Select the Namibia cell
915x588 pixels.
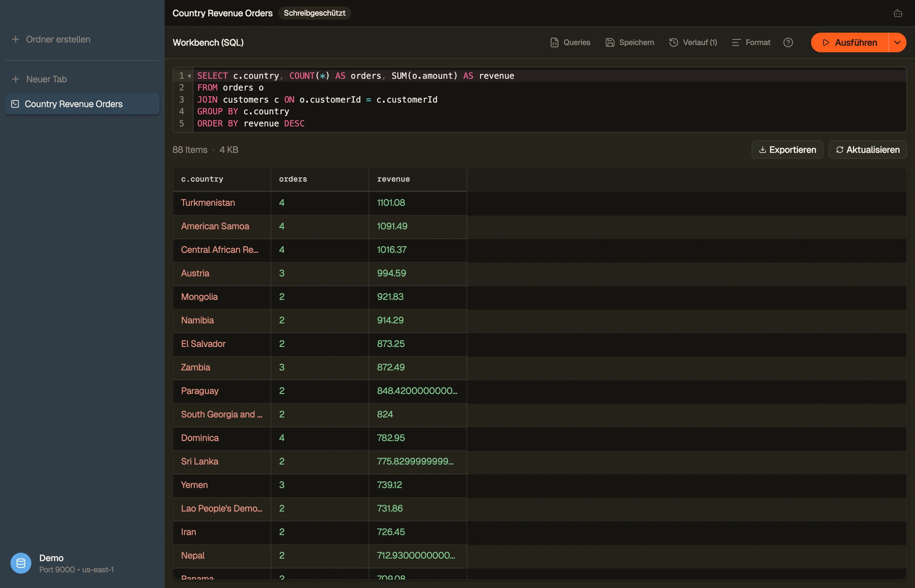(x=222, y=320)
